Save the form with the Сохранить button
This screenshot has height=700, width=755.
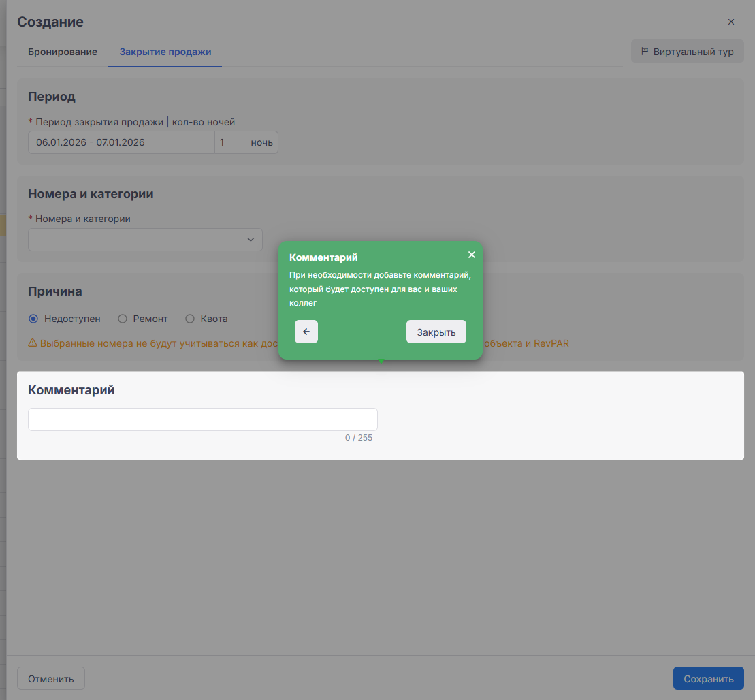[x=708, y=678]
